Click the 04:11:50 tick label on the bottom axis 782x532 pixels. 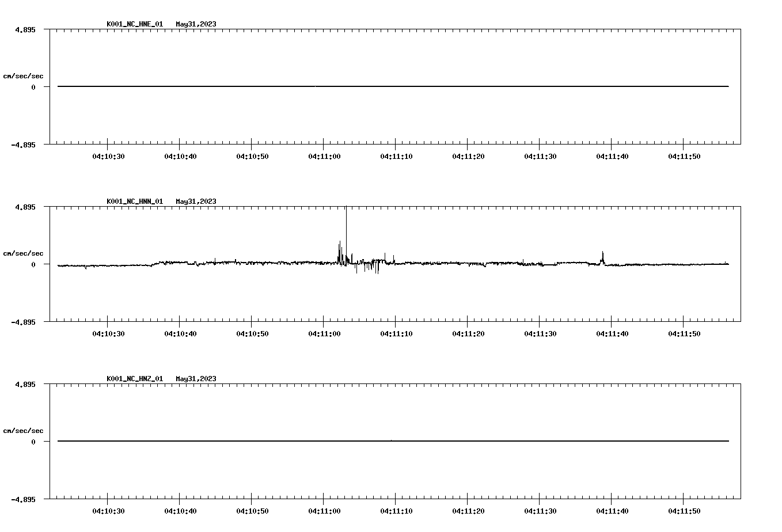[685, 510]
